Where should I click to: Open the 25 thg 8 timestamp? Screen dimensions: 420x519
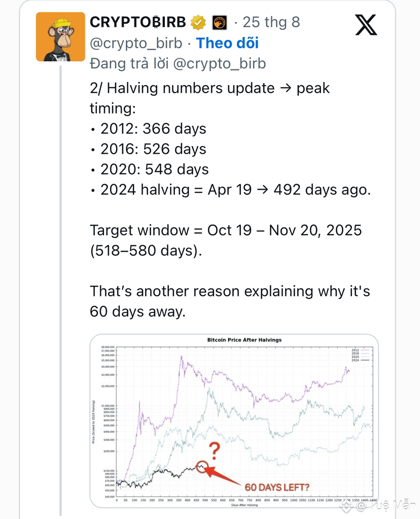coord(271,22)
